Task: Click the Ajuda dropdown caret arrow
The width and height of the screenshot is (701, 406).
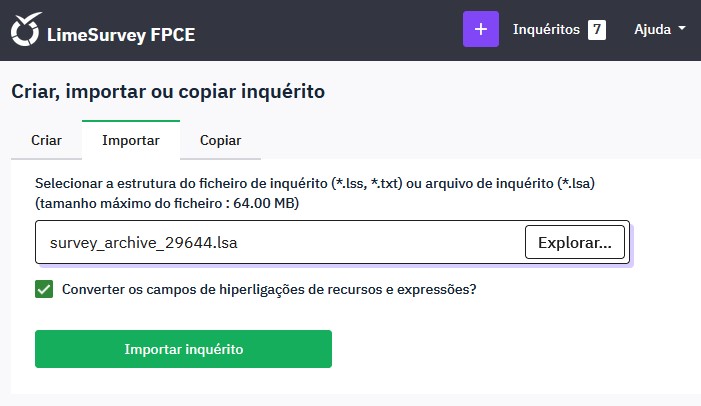Action: tap(682, 29)
